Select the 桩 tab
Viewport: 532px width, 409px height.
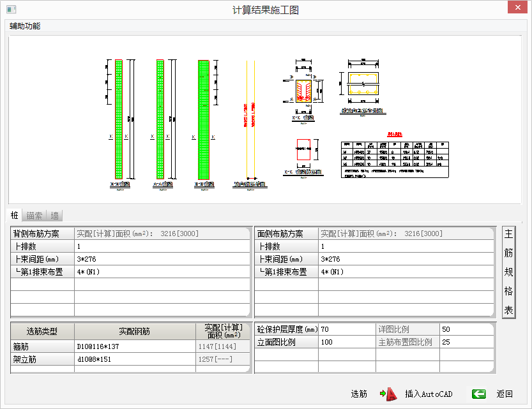tap(15, 216)
